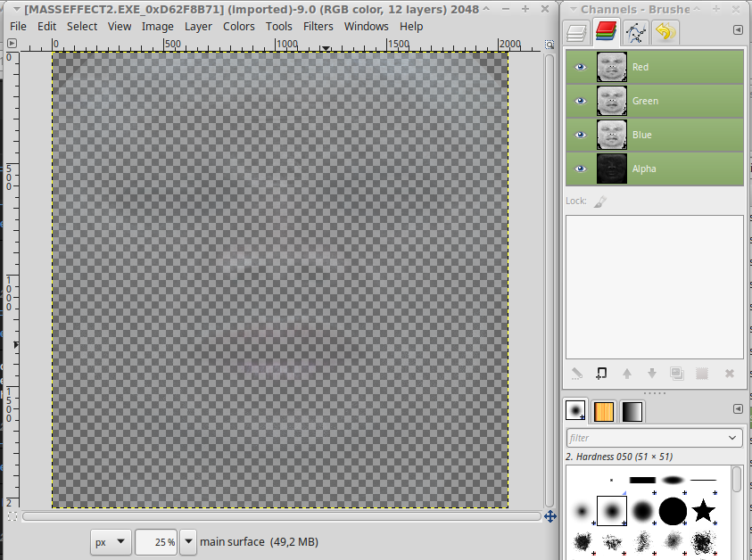Open Channels dock tab configuration menu
The width and height of the screenshot is (752, 560).
pyautogui.click(x=738, y=30)
